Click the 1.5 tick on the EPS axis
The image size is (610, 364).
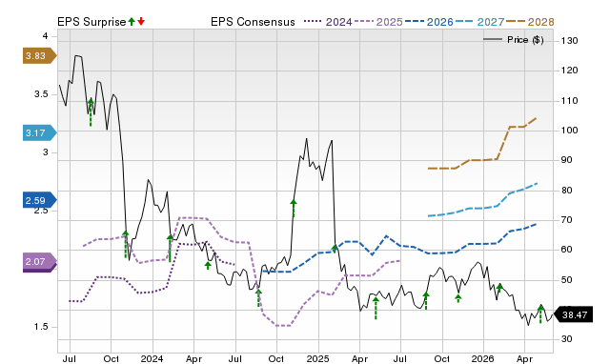click(x=41, y=327)
